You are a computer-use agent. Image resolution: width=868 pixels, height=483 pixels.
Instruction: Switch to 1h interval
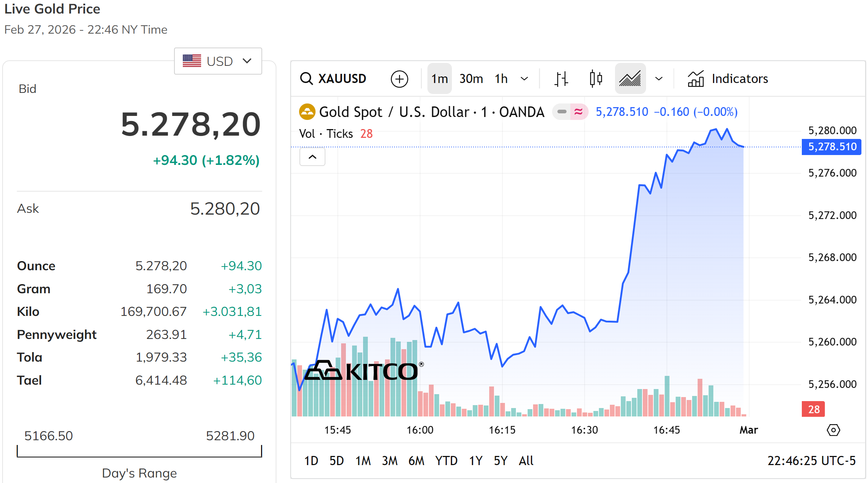pyautogui.click(x=501, y=79)
